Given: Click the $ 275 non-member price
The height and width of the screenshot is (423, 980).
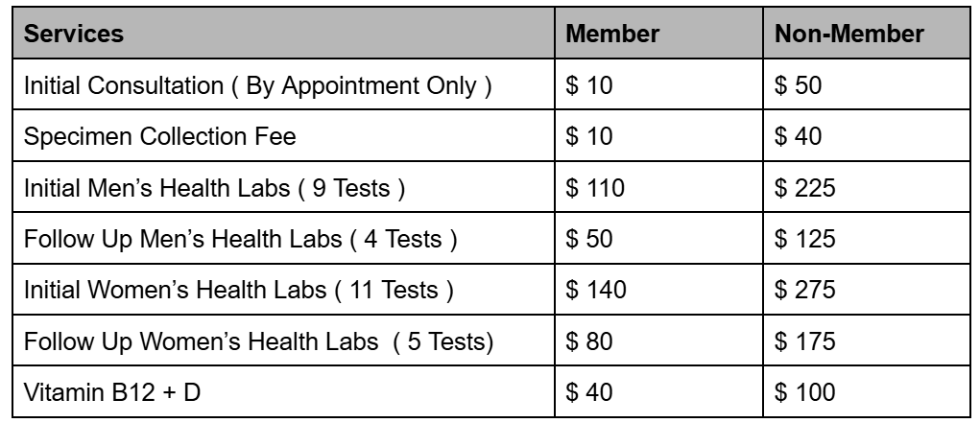Looking at the screenshot, I should pyautogui.click(x=804, y=290).
